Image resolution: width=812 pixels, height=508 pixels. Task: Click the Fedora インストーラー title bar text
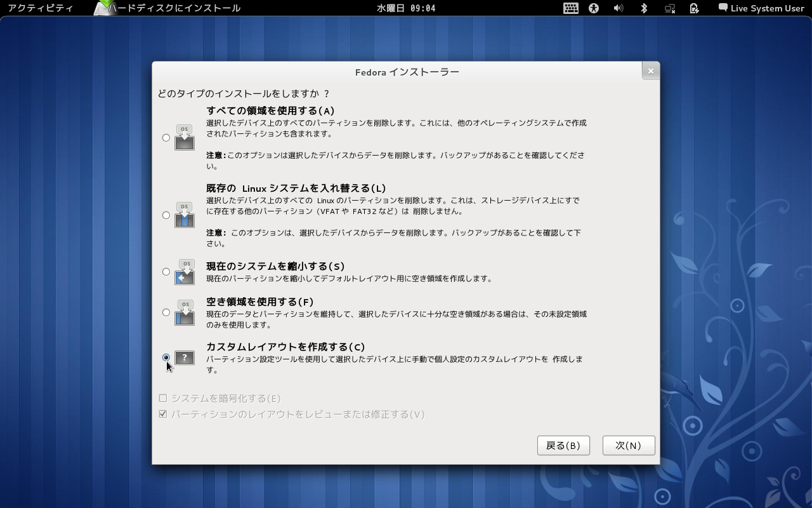[407, 72]
